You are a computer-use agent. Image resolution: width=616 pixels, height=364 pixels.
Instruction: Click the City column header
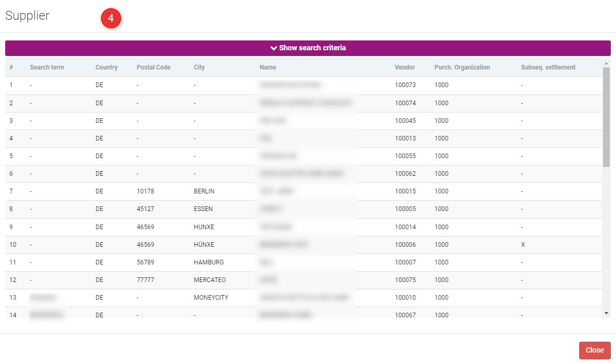pyautogui.click(x=199, y=67)
